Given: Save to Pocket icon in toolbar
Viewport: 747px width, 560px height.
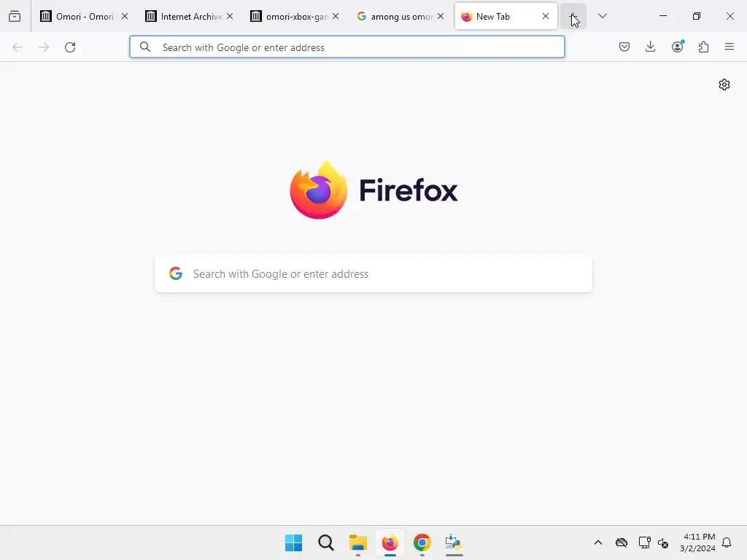Looking at the screenshot, I should click(x=624, y=47).
